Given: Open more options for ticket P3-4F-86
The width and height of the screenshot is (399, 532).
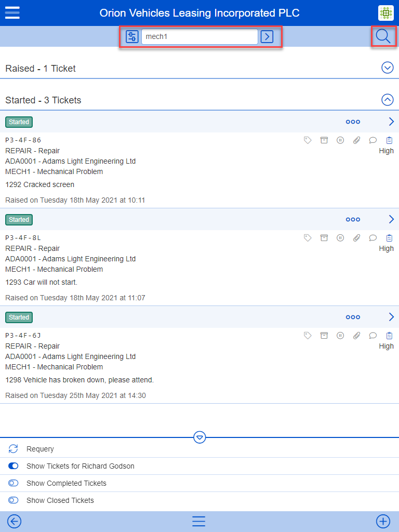Looking at the screenshot, I should tap(353, 122).
